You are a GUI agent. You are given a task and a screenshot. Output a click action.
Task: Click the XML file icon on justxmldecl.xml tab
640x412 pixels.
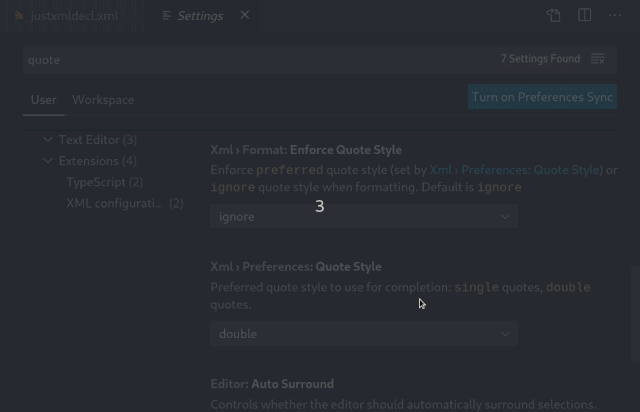[x=19, y=16]
